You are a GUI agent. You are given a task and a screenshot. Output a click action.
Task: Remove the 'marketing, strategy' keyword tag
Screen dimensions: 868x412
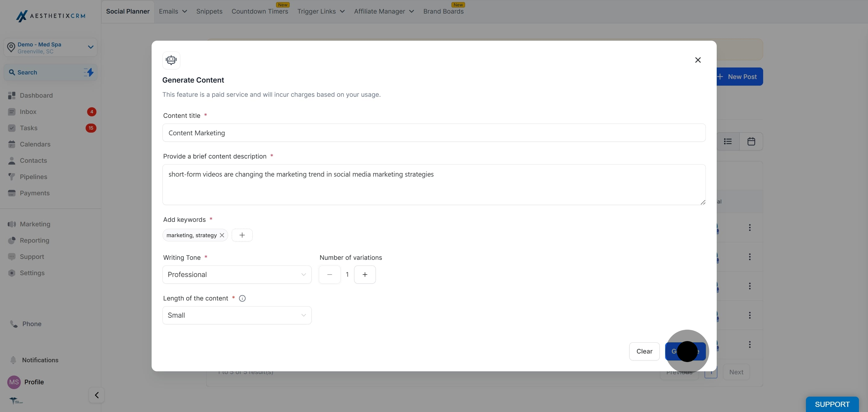[222, 235]
